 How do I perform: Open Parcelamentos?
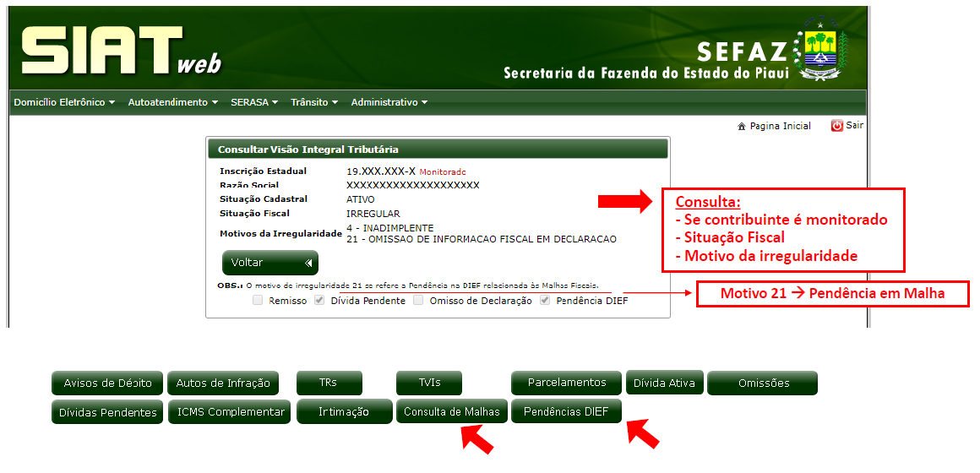566,383
